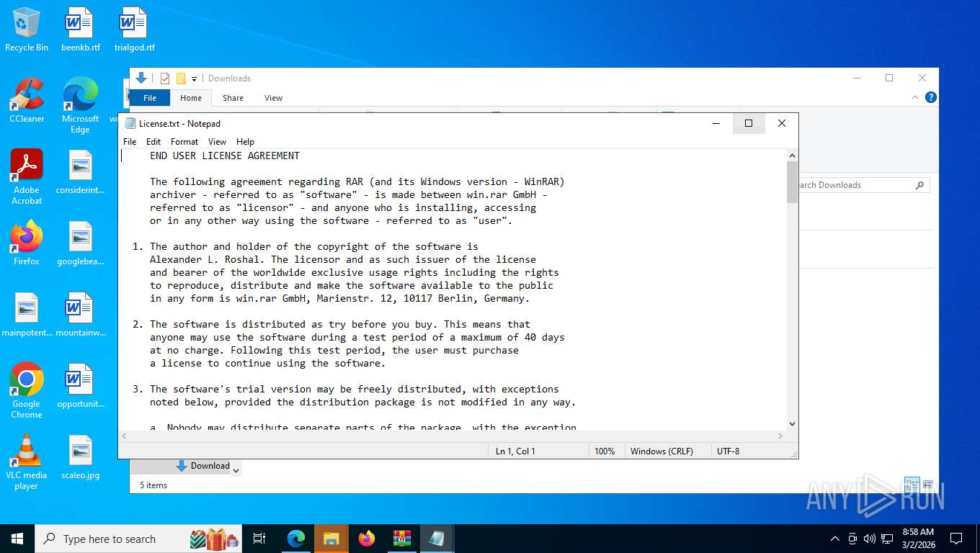Screen dimensions: 980x553
Task: Expand the Customize Quick Access Toolbar dropdown
Action: point(194,79)
